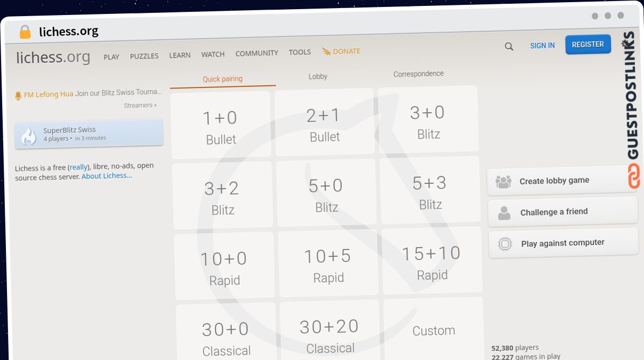Viewport: 644px width, 360px height.
Task: Click the search magnifier icon
Action: pyautogui.click(x=509, y=47)
